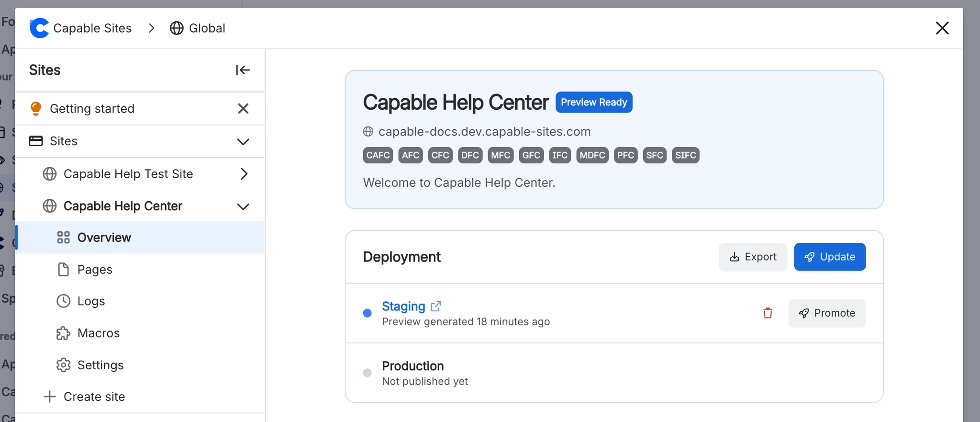Click 'Preview generated 18 minutes ago' text
The height and width of the screenshot is (422, 980).
tap(466, 322)
